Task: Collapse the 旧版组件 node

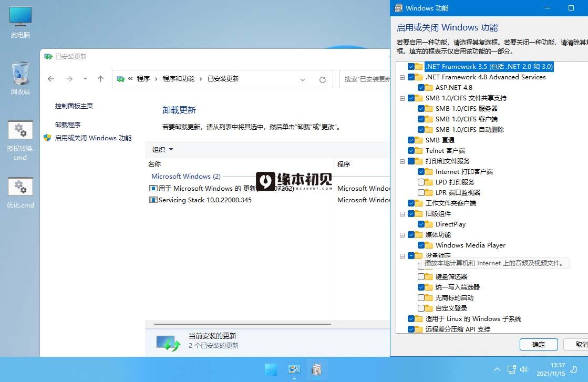Action: pos(402,214)
